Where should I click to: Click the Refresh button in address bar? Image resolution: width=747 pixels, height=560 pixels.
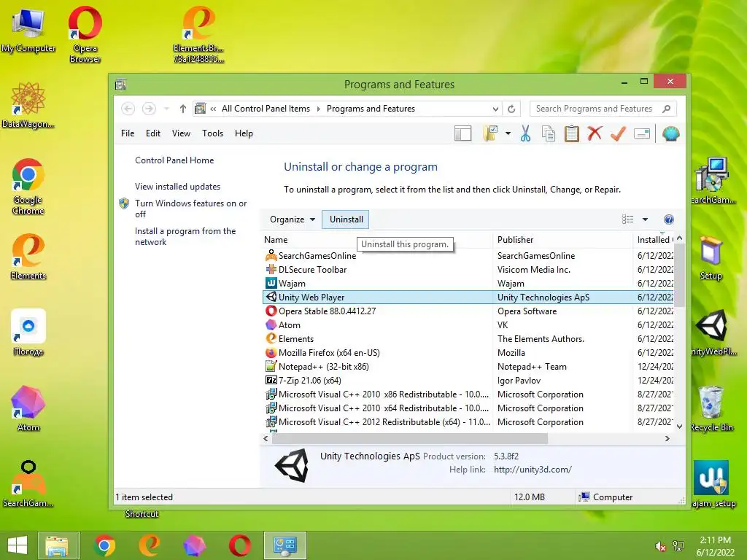point(511,109)
